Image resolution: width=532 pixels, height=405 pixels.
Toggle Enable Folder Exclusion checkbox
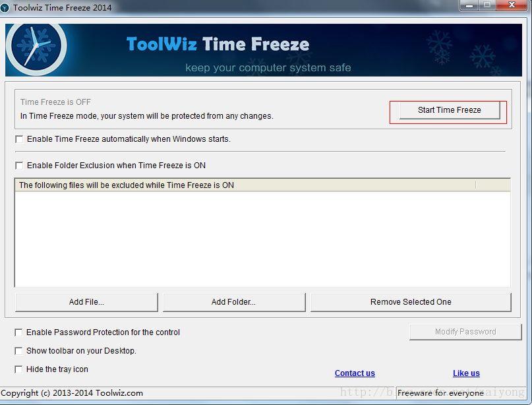click(19, 166)
